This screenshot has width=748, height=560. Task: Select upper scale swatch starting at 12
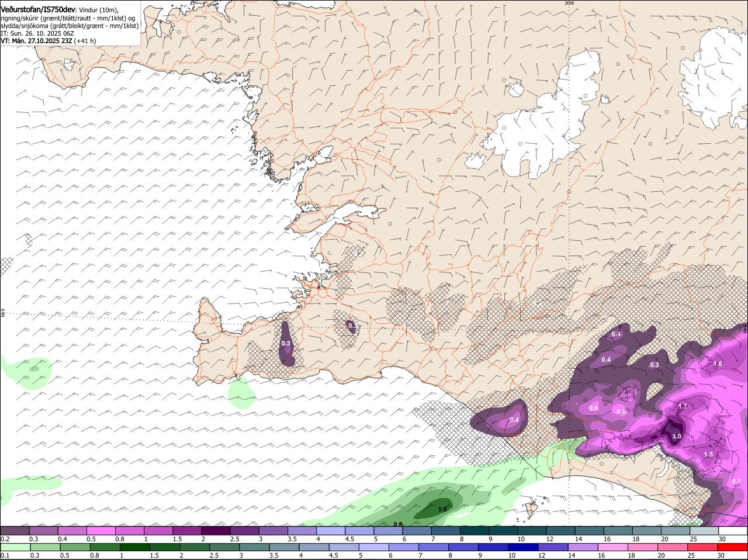pos(560,531)
